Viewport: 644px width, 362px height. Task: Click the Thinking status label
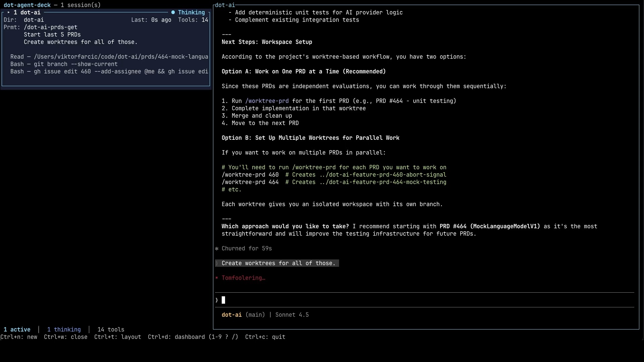coord(191,12)
